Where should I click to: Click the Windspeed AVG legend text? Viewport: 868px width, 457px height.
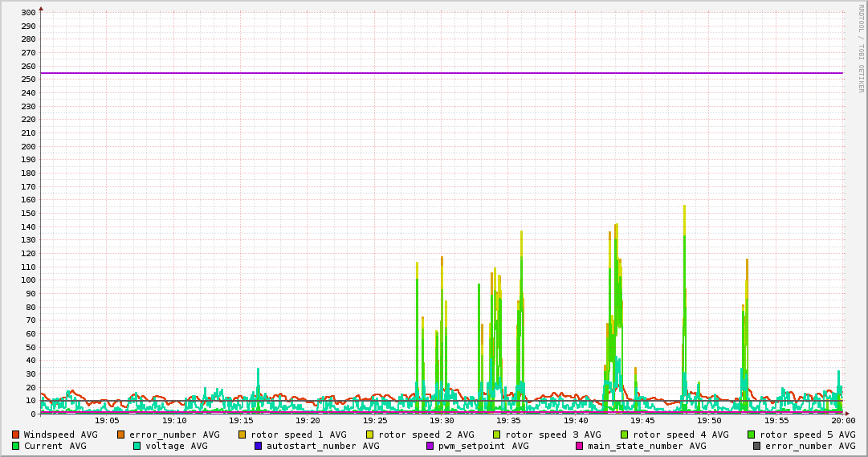click(x=60, y=435)
